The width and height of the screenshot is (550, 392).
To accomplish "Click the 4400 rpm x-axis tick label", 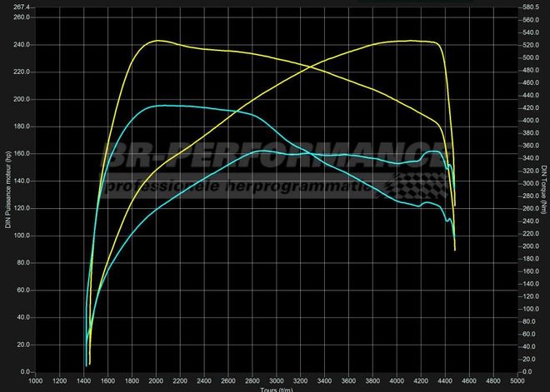I will click(444, 380).
